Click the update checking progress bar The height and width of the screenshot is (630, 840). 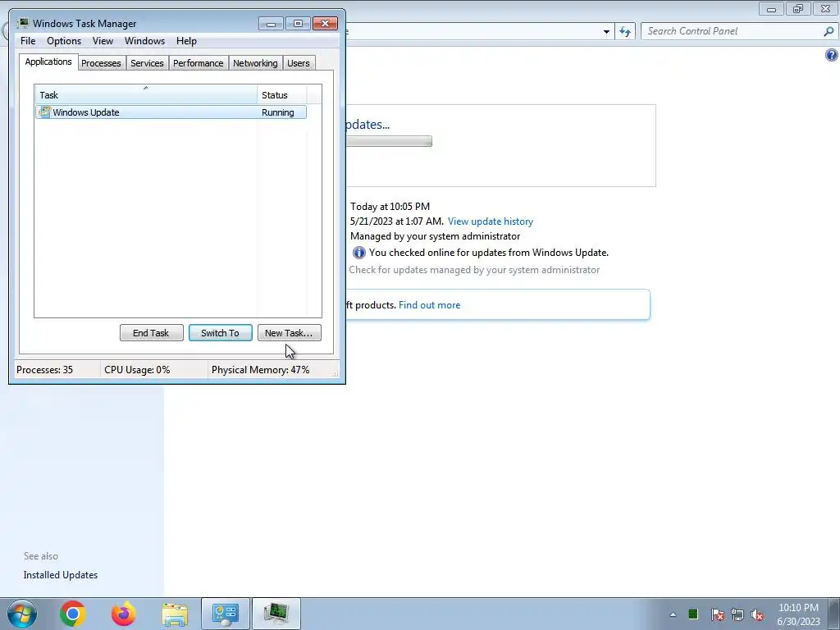(x=389, y=141)
